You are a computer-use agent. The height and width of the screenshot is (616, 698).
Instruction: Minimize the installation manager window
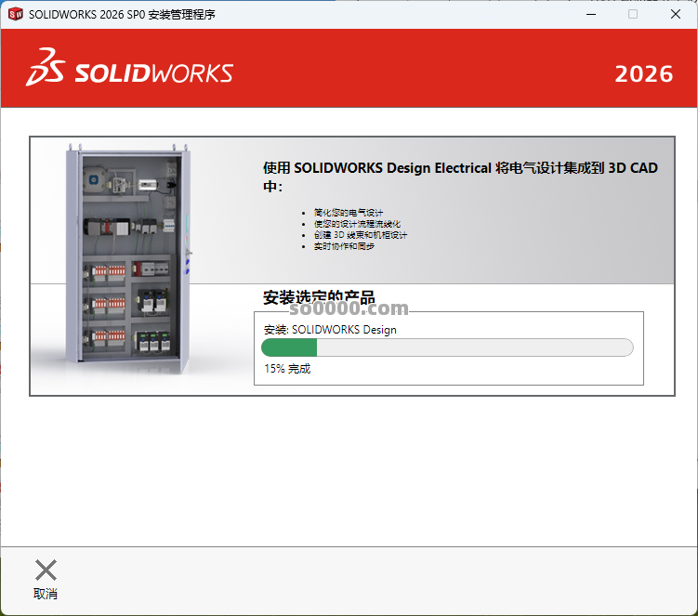591,14
